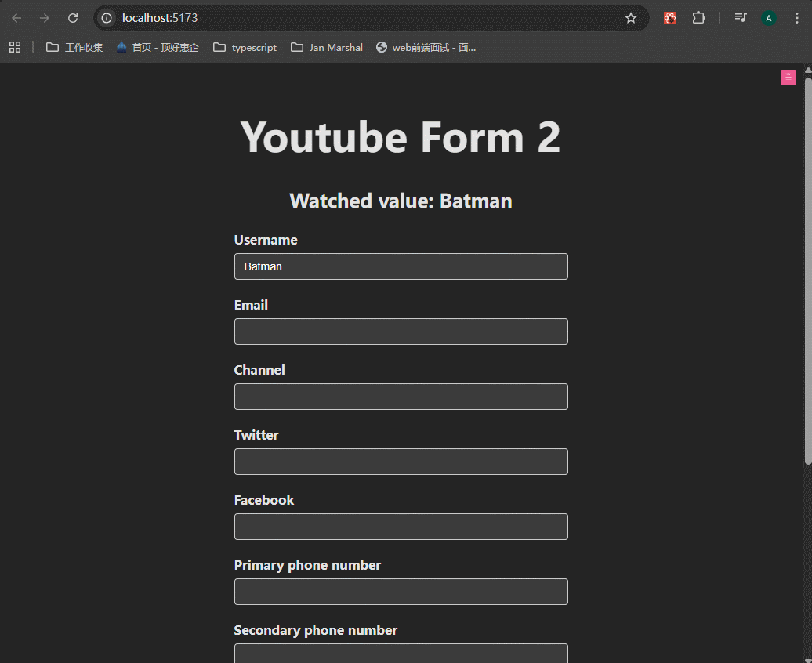Open the 首页 - 顶好惠企 bookmark
Viewport: 812px width, 663px height.
[x=158, y=47]
